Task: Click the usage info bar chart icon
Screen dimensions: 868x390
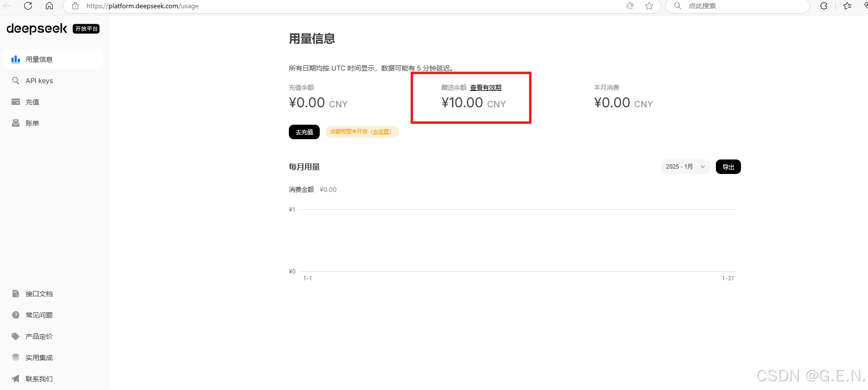Action: click(x=15, y=59)
